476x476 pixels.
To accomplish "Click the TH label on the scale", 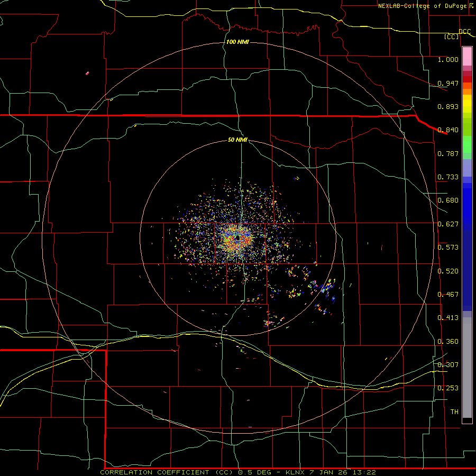I will (454, 412).
